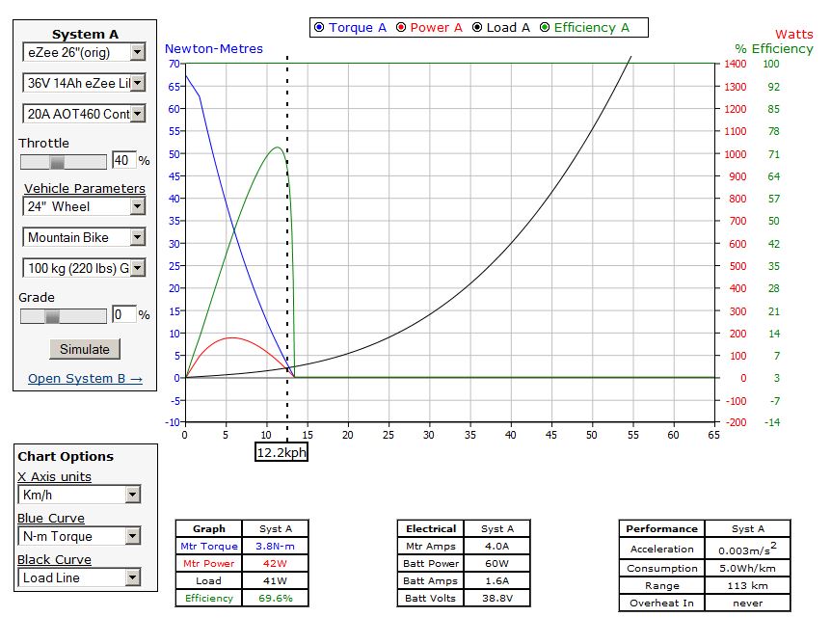831x644 pixels.
Task: Select the Efficiency A radio button
Action: point(545,28)
